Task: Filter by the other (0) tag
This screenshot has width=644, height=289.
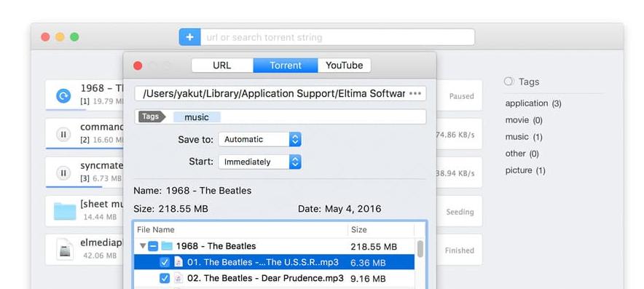Action: click(522, 154)
